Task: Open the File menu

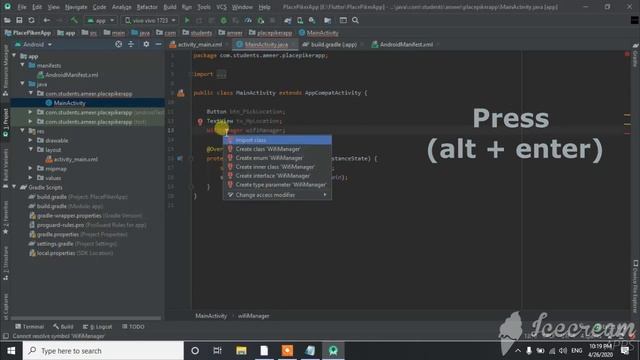Action: click(22, 7)
